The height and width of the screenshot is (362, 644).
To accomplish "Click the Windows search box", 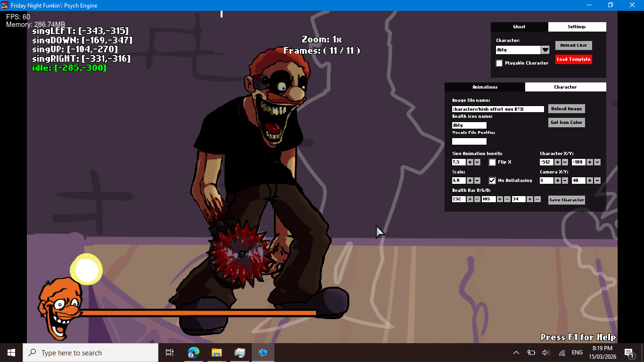I will (91, 353).
